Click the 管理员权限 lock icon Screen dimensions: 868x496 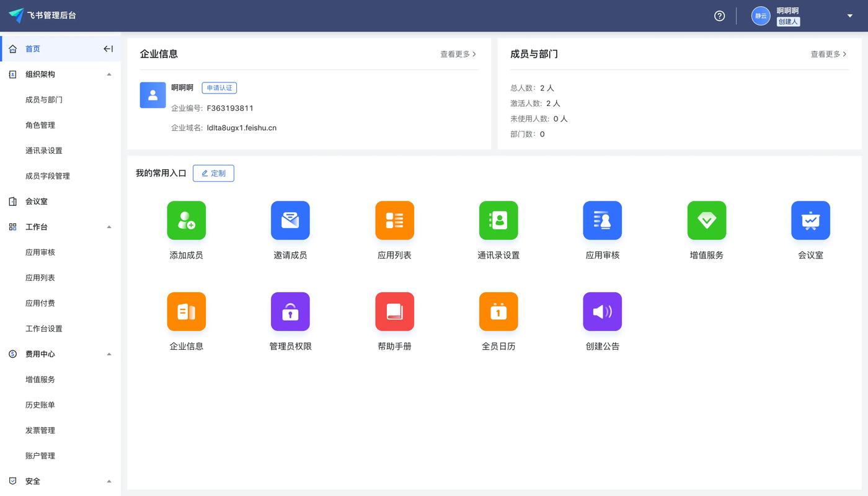[x=290, y=311]
